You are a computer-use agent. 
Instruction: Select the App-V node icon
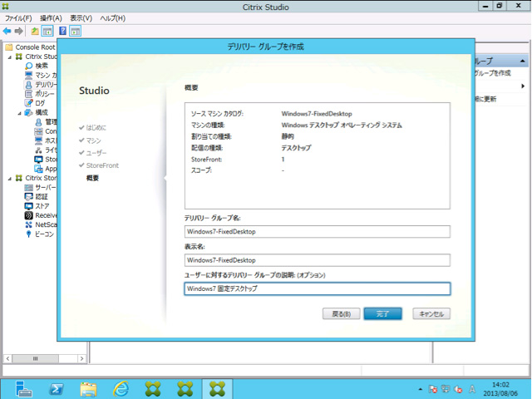pos(39,169)
